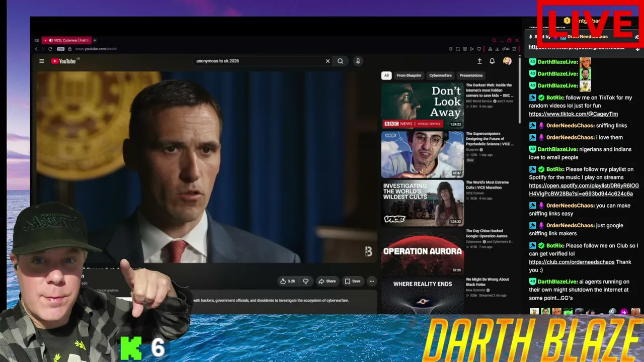Open the Spotify playlist link in chat
Screen dimensions: 644x362
coord(584,190)
